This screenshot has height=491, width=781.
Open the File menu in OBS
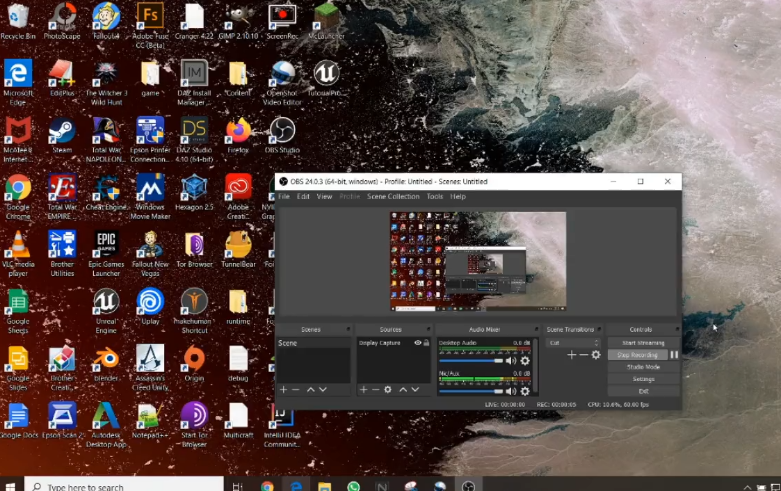[x=284, y=196]
